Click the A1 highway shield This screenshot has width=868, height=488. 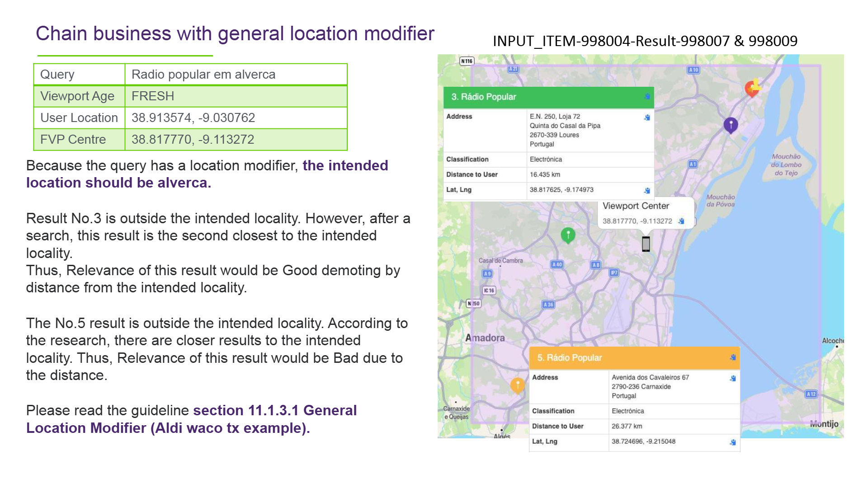(693, 164)
